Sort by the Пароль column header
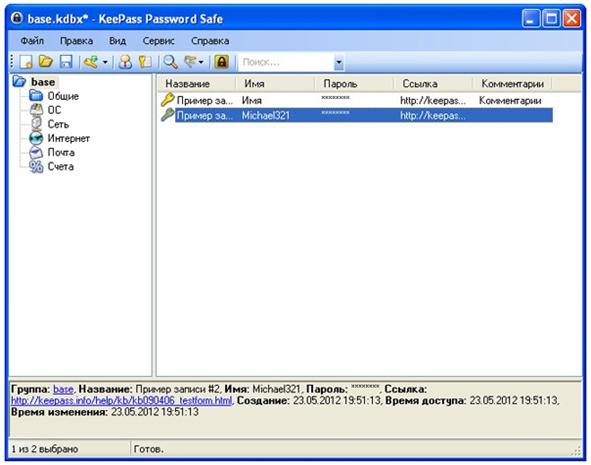This screenshot has width=591, height=465. 354,84
